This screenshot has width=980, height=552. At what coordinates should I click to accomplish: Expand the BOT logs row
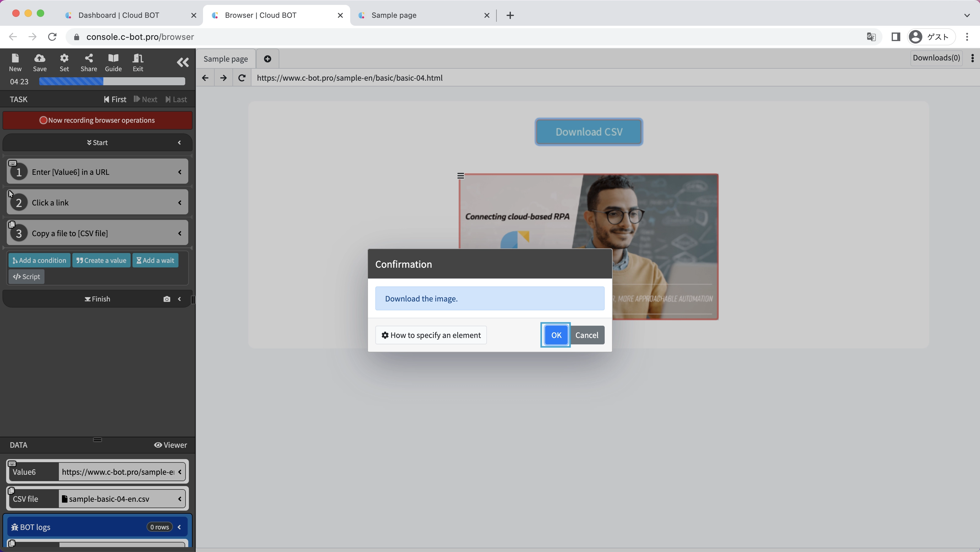179,527
